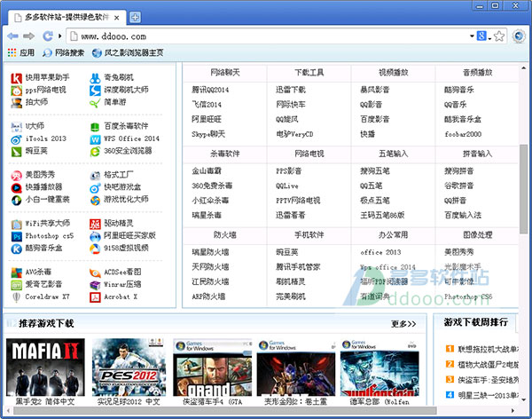532x419 pixels.
Task: Click the 搜狗拼音 link
Action: pos(458,171)
